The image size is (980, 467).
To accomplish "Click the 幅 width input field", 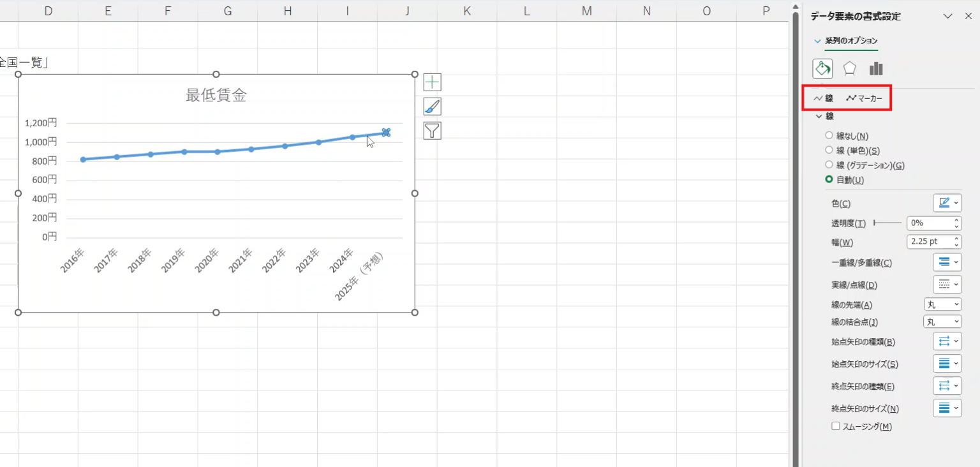I will [x=928, y=242].
